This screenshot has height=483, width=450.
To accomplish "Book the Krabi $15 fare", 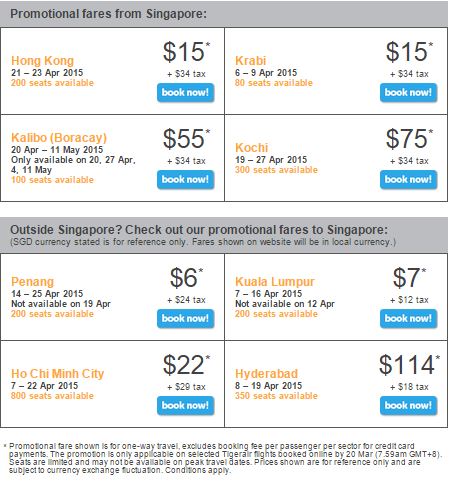I will click(x=408, y=93).
